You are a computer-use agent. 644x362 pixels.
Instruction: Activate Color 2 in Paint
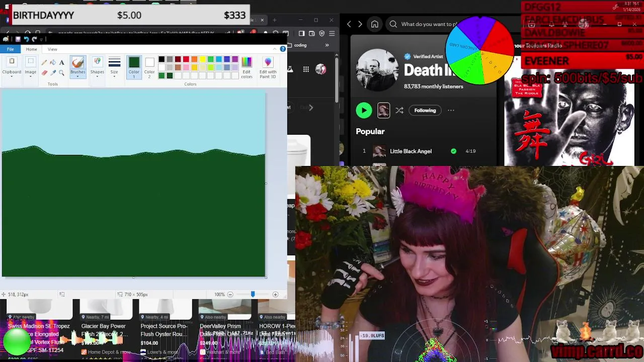(149, 67)
